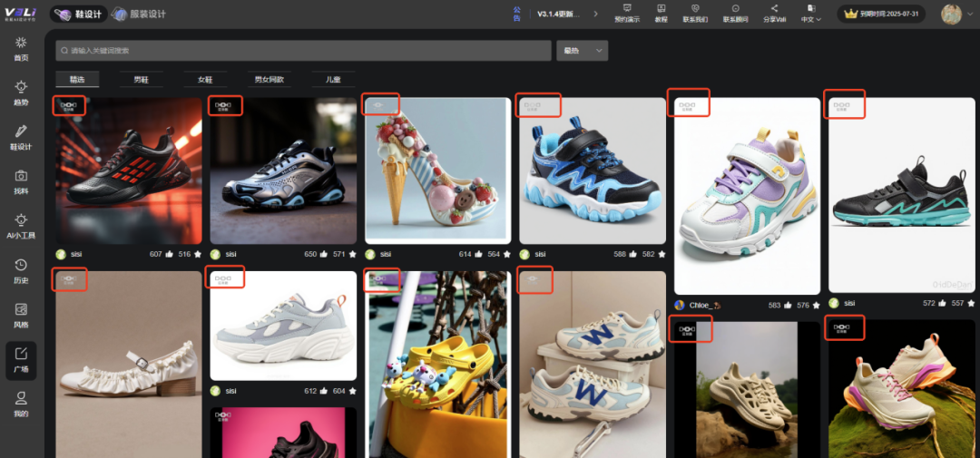980x458 pixels.
Task: Select the 精选 category tab
Action: [77, 79]
